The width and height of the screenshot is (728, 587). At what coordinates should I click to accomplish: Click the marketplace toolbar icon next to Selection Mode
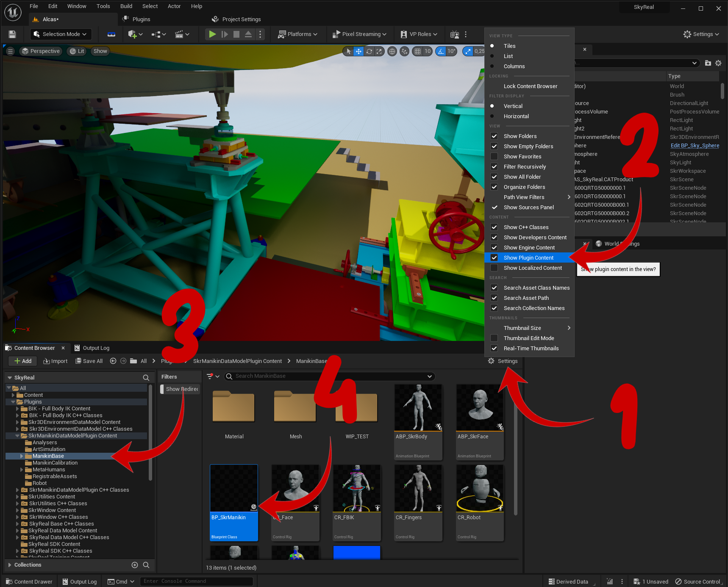(x=111, y=34)
